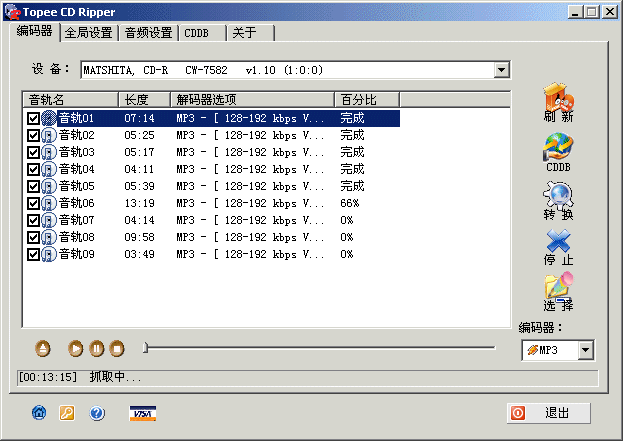Click the MP3 encoder selection box
The image size is (623, 441).
click(x=558, y=350)
